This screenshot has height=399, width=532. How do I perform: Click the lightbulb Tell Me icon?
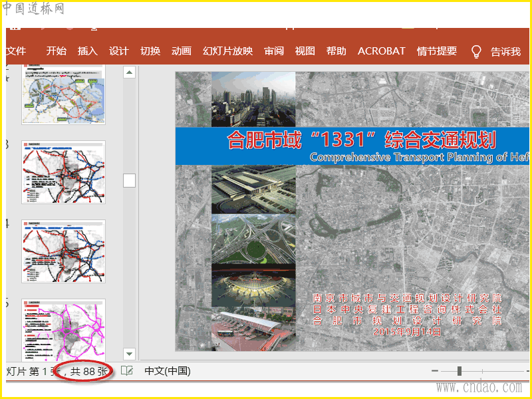tap(475, 51)
